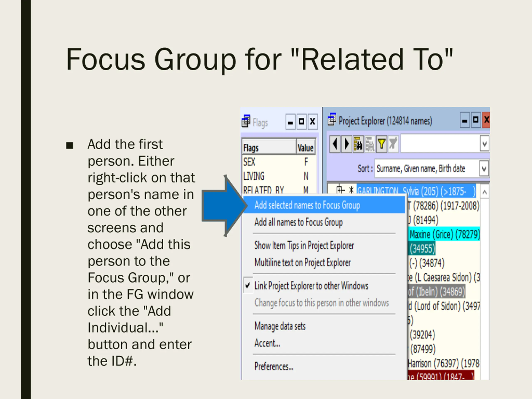Click the back arrow in Project Explorer

pos(335,144)
